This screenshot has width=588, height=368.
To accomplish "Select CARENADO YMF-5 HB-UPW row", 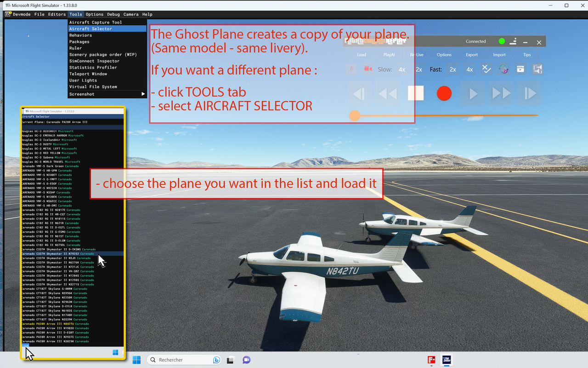I will tap(73, 170).
